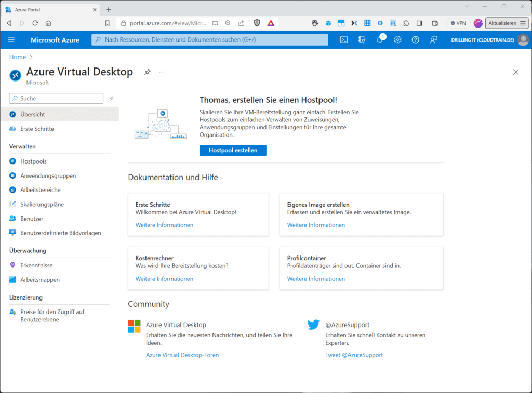Open the Azure portal hamburger menu
Viewport: 532px width, 393px height.
click(x=11, y=39)
